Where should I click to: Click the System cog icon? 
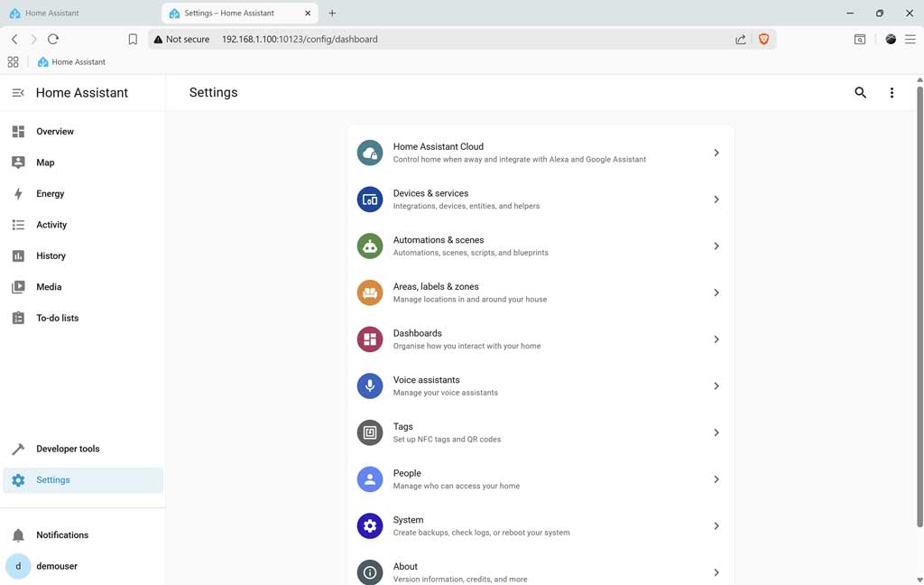point(370,525)
